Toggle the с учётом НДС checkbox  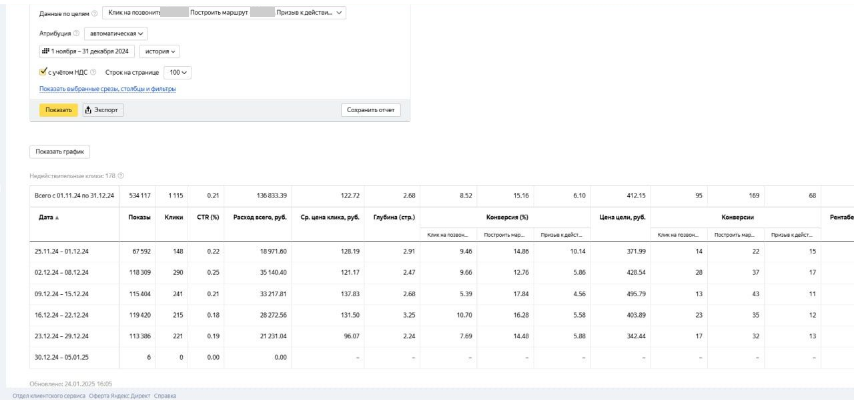[x=43, y=71]
